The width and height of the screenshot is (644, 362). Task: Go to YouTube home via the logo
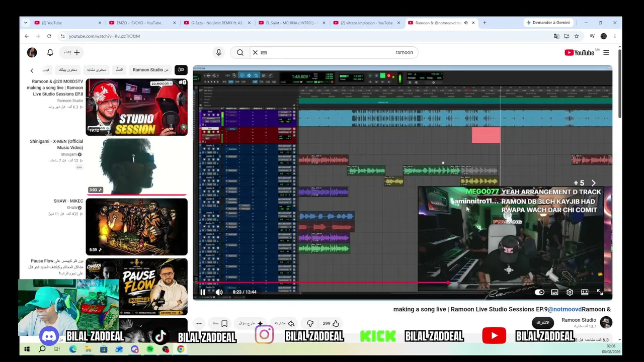(x=579, y=53)
